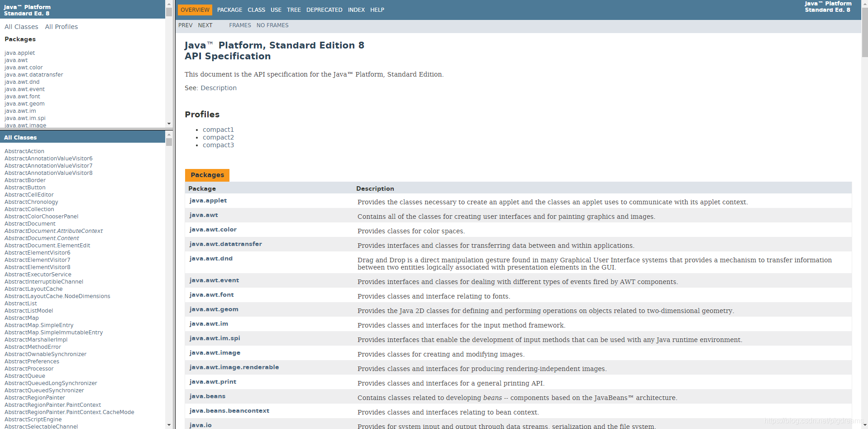
Task: Switch to NO FRAMES view
Action: pyautogui.click(x=272, y=25)
